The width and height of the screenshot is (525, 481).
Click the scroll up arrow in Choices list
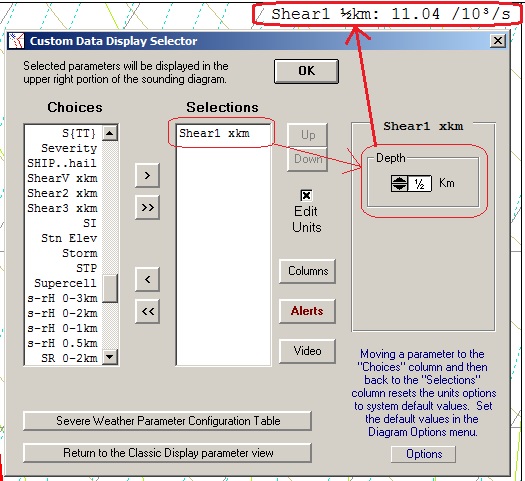(x=110, y=133)
